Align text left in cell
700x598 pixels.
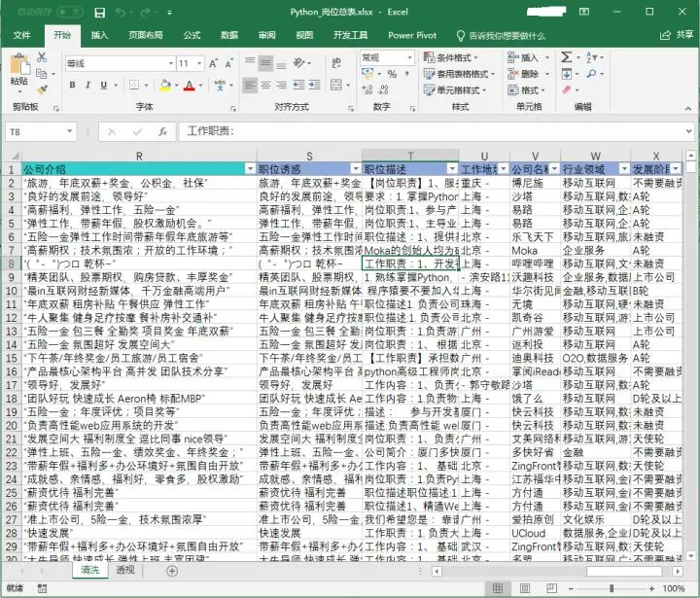click(250, 85)
